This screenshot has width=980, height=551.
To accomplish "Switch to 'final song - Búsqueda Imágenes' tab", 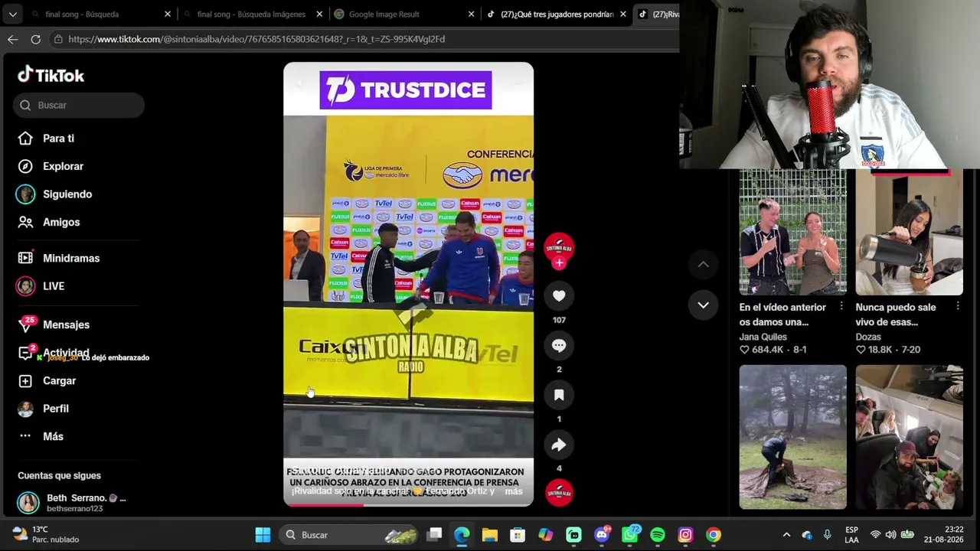I will pos(253,14).
